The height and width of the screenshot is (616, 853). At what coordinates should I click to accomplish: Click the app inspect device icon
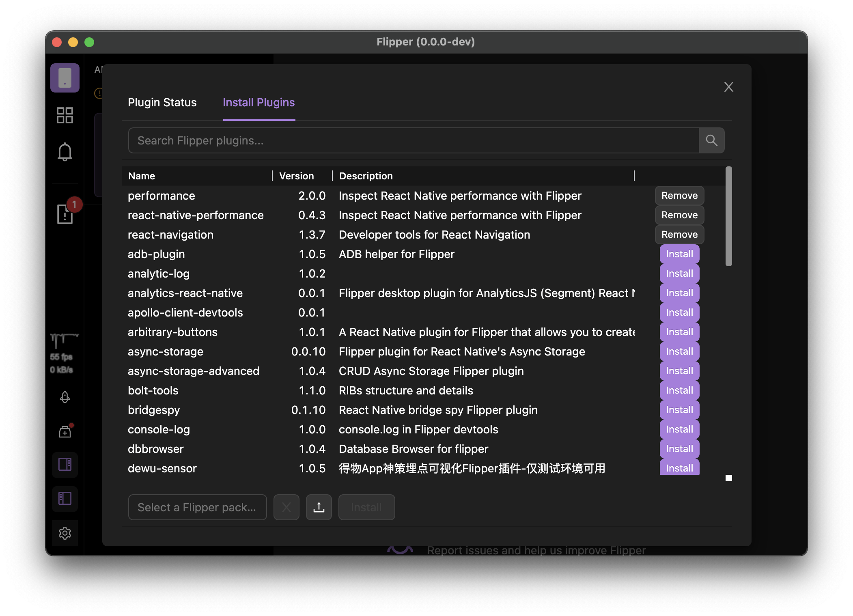[x=65, y=78]
